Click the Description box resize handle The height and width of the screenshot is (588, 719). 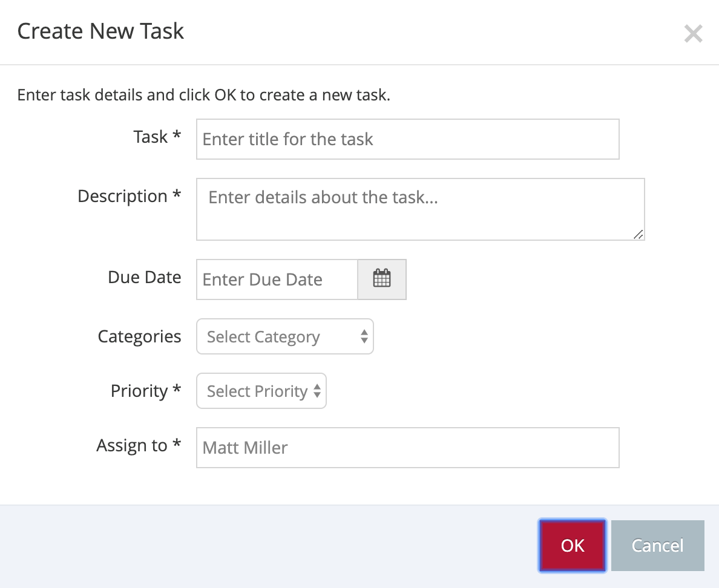639,235
